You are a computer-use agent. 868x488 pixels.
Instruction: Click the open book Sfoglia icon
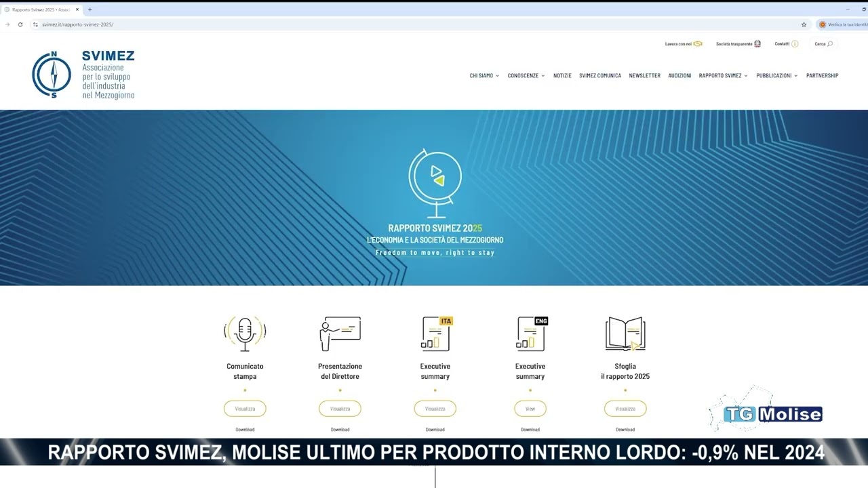(625, 333)
